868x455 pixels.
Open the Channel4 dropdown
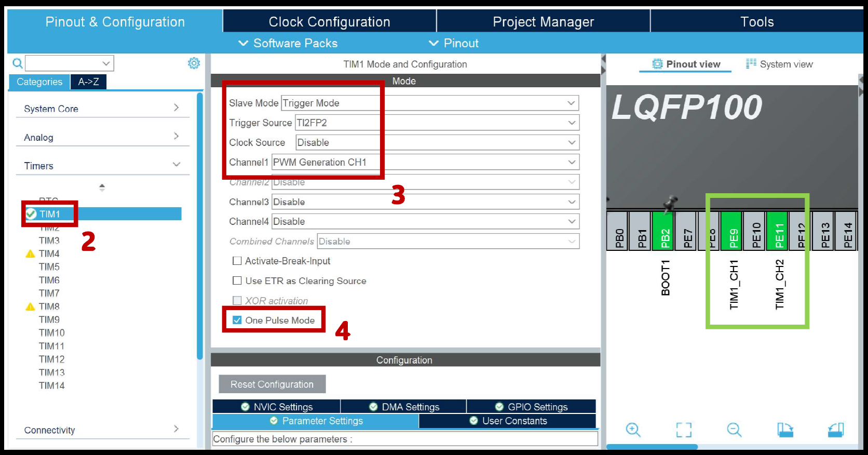[425, 221]
